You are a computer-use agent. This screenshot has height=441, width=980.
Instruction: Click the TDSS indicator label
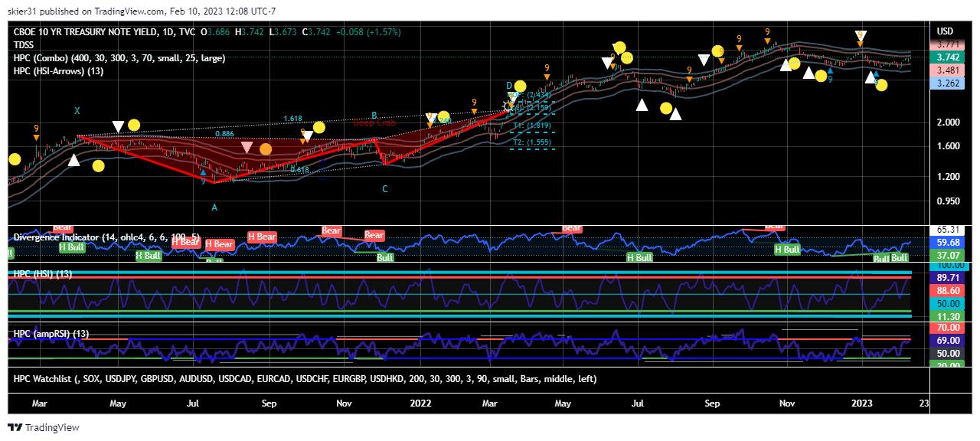(x=24, y=45)
